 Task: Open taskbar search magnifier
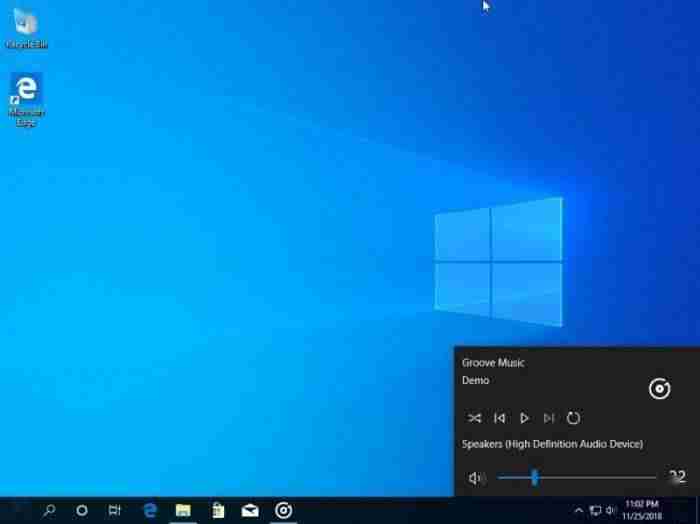pos(49,510)
